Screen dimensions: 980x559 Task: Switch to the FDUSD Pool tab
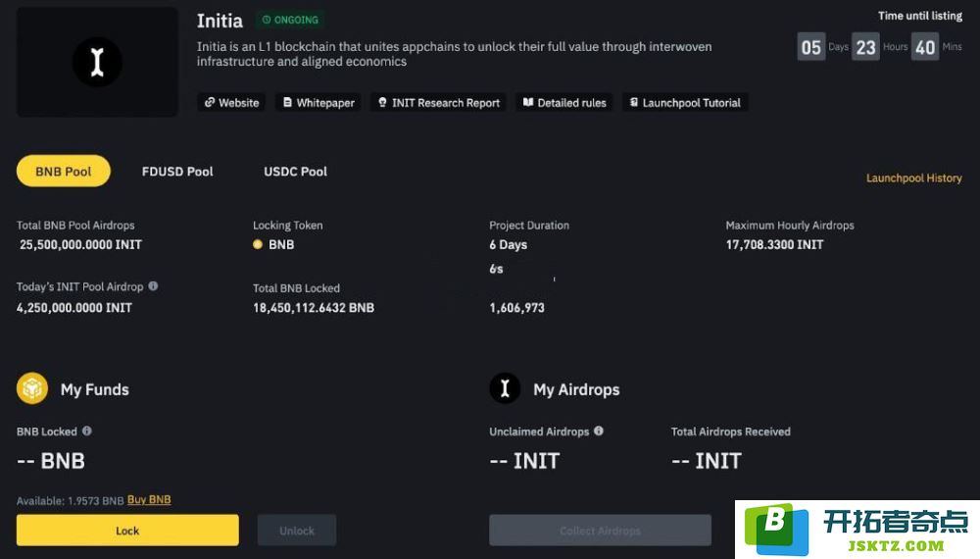click(177, 172)
